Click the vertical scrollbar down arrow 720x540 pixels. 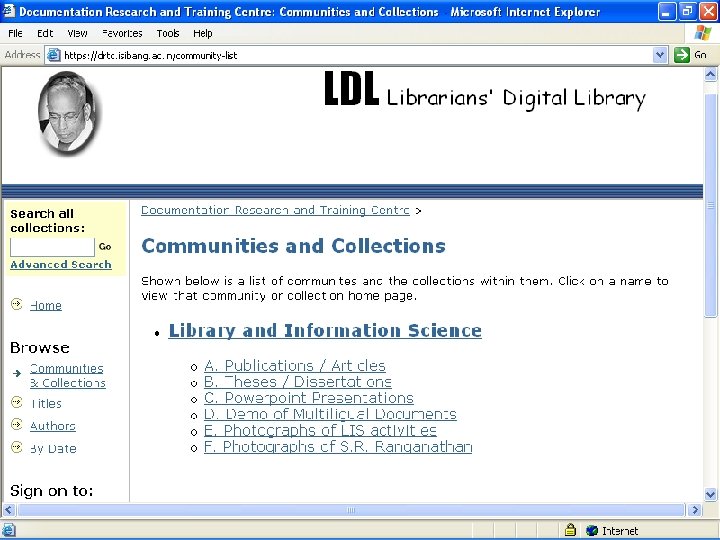click(x=710, y=495)
